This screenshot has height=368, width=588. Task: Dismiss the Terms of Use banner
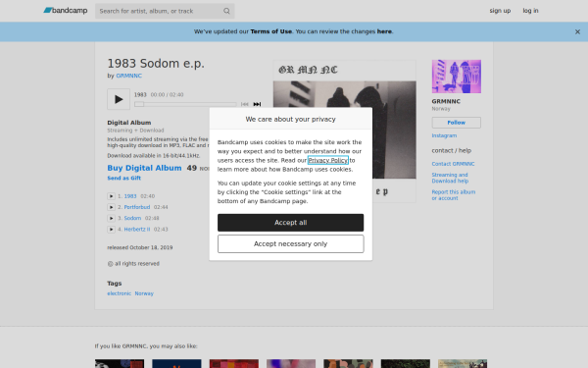(x=577, y=32)
